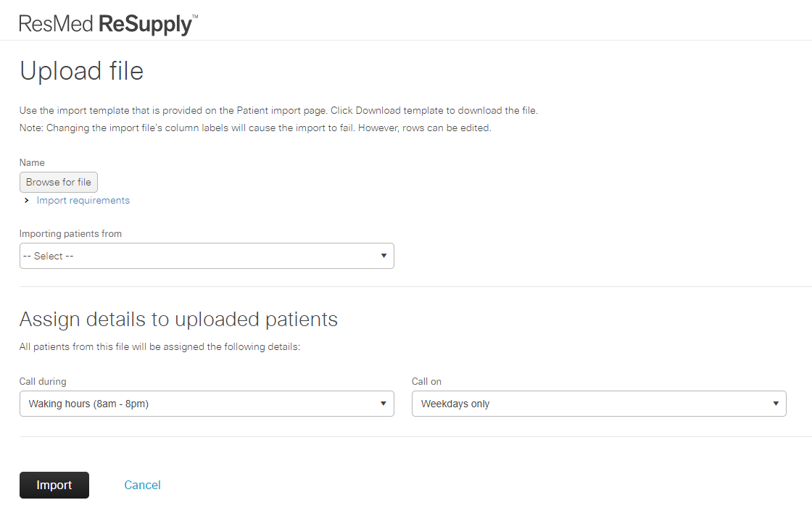The height and width of the screenshot is (529, 812).
Task: Open the Weekdays only dropdown
Action: [599, 404]
